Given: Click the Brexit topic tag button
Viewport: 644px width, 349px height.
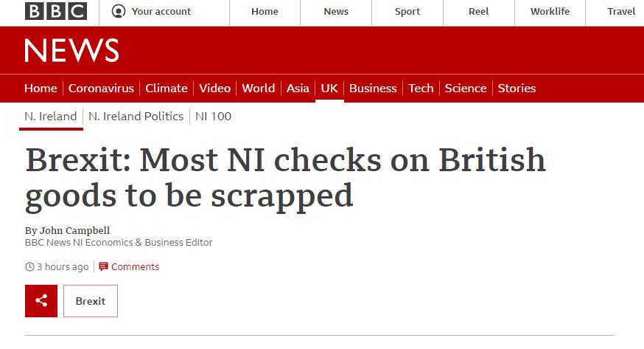Looking at the screenshot, I should tap(91, 301).
